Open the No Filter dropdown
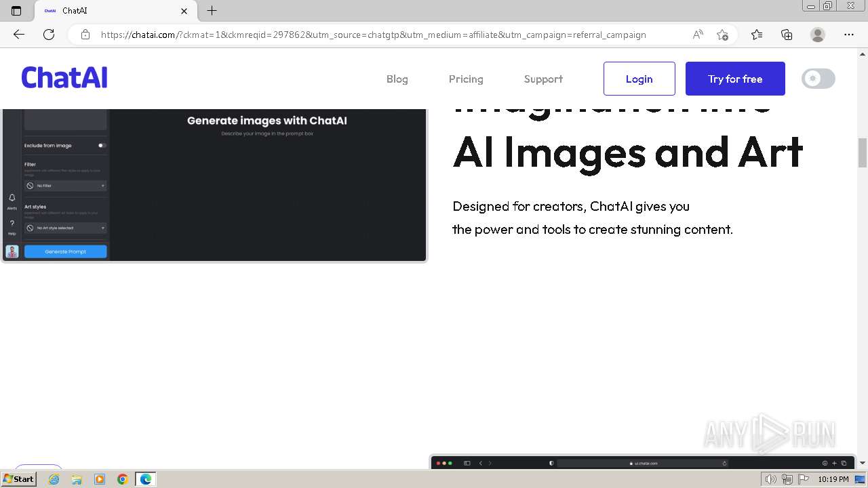 tap(66, 185)
